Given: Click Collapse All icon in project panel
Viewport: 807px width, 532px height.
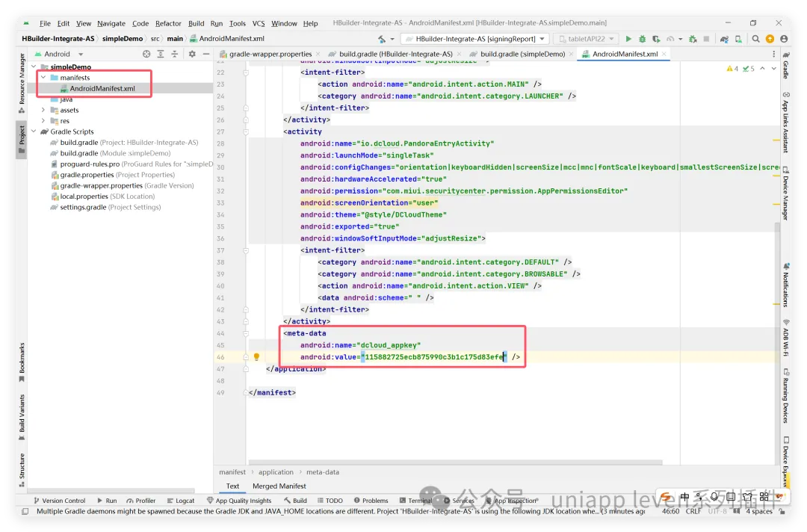Looking at the screenshot, I should 174,54.
